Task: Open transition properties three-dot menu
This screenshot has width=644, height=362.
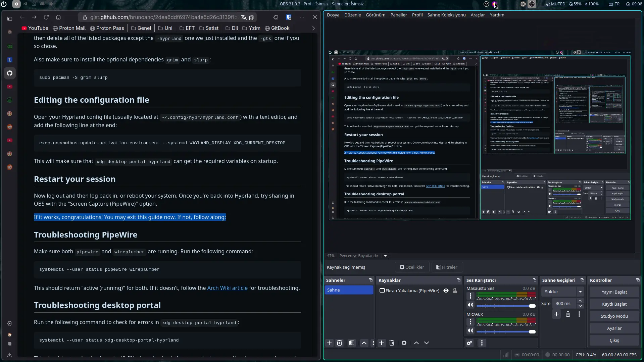Action: 579,314
